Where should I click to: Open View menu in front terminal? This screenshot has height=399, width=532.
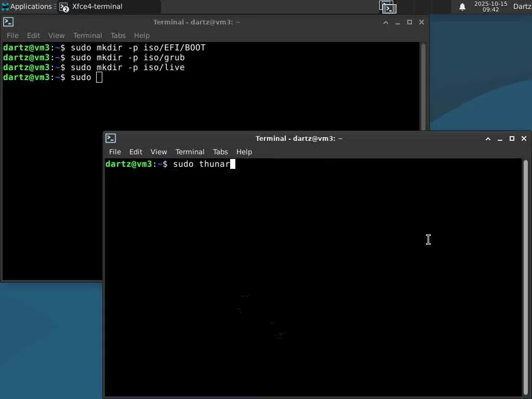tap(159, 152)
